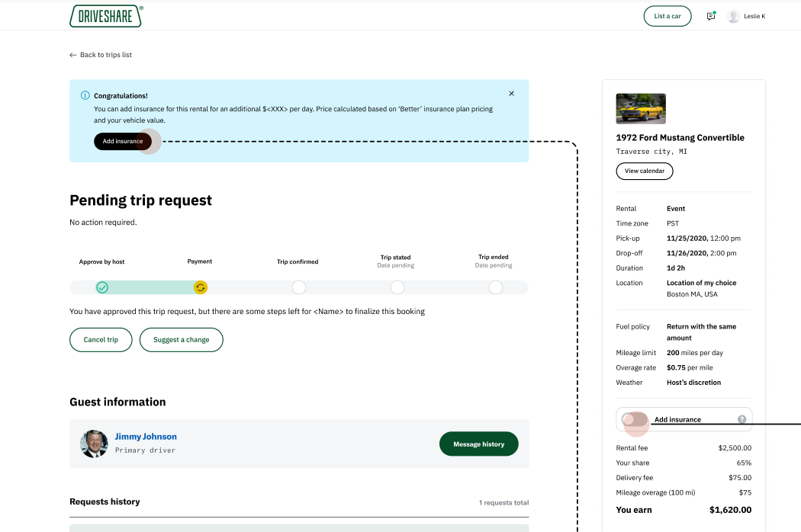
Task: Click Add insurance button in banner
Action: click(123, 142)
